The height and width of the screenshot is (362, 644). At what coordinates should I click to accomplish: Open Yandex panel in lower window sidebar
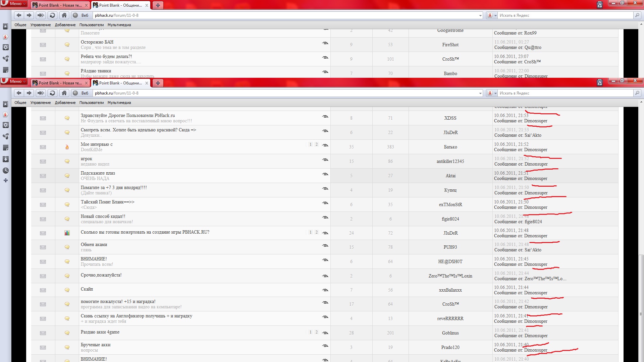coord(6,115)
